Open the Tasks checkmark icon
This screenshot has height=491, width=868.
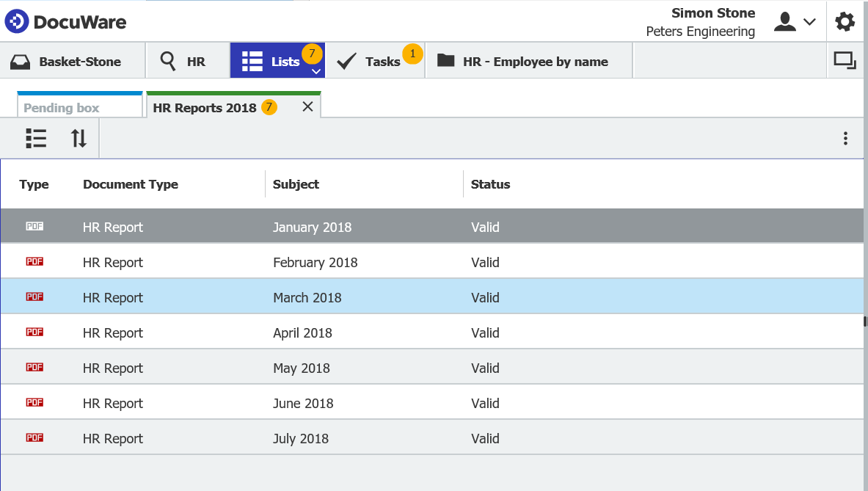pos(346,61)
